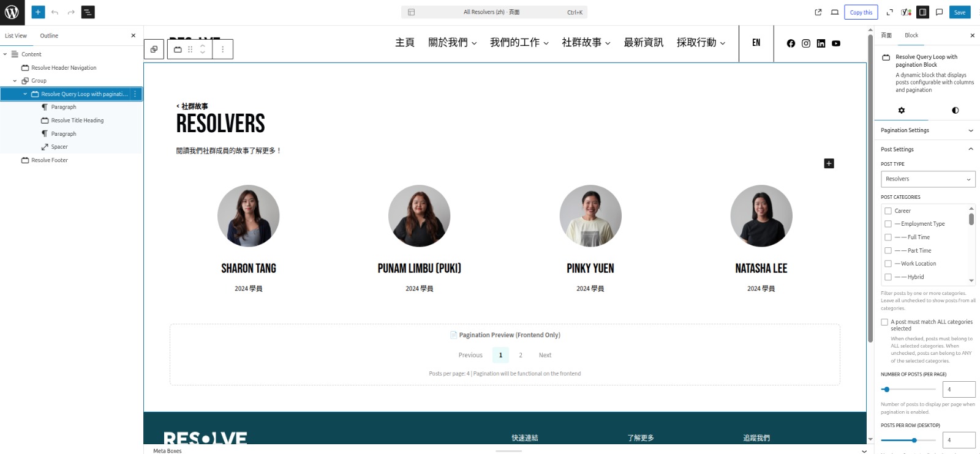Click block type icon in block toolbar
The width and height of the screenshot is (980, 454).
tap(178, 50)
